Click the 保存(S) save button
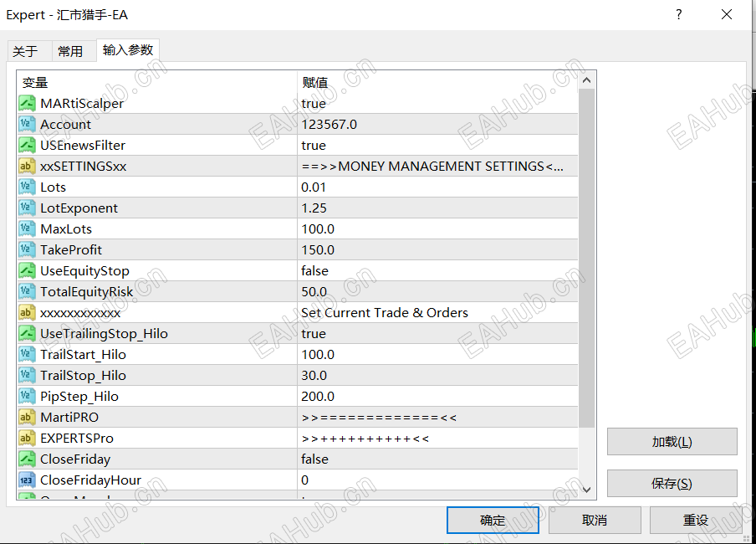Image resolution: width=756 pixels, height=544 pixels. pos(672,483)
